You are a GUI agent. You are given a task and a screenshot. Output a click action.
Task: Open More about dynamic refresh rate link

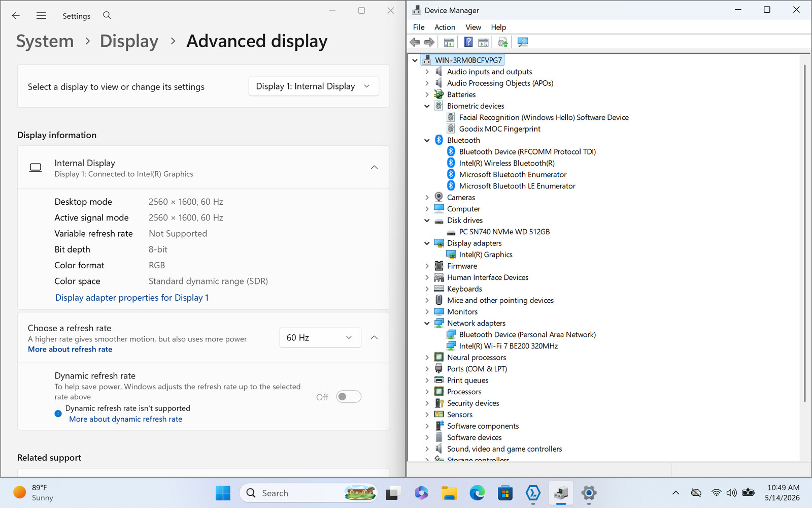(x=125, y=419)
